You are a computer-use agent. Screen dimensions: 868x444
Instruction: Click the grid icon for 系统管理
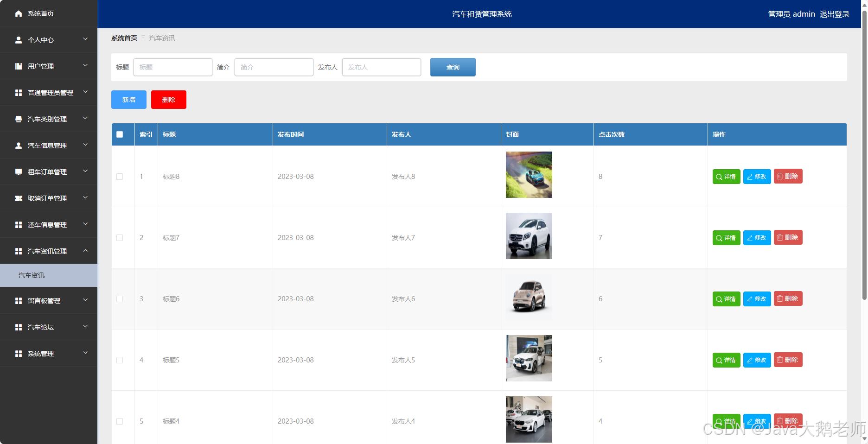pyautogui.click(x=19, y=354)
